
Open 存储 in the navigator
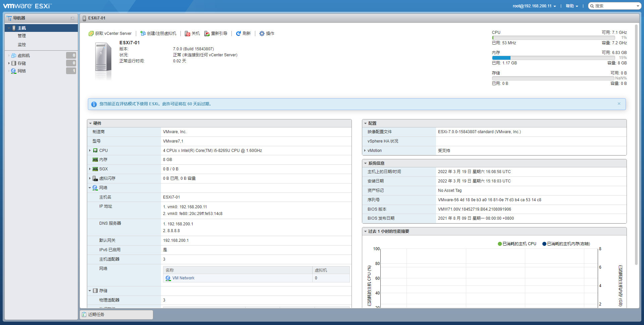pos(22,63)
